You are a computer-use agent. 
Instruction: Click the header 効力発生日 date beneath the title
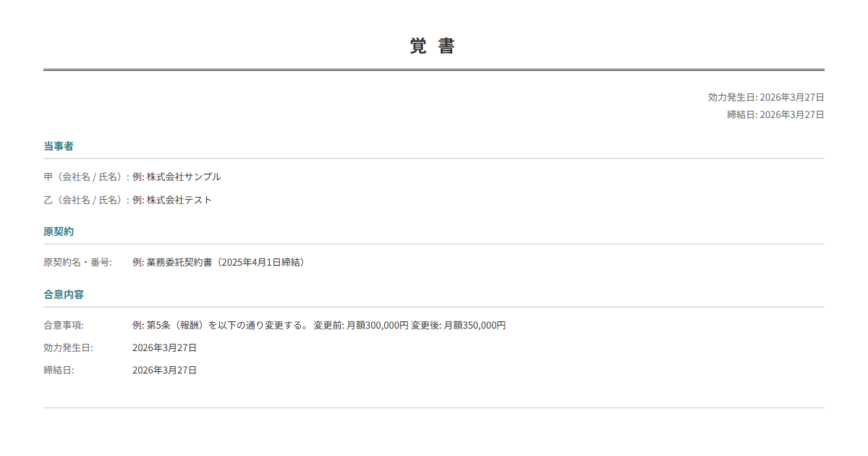[x=765, y=97]
